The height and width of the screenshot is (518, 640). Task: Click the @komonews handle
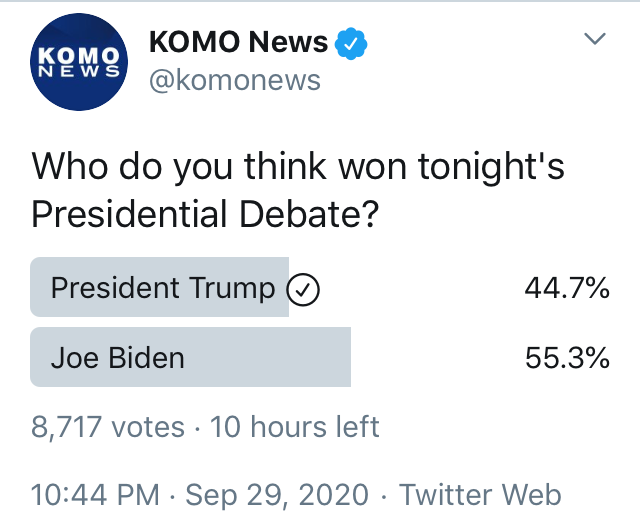pos(234,80)
